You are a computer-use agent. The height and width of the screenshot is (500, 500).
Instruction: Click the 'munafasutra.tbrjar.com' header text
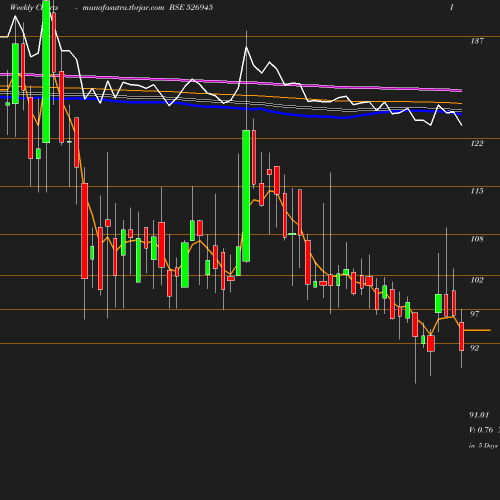coord(123,7)
